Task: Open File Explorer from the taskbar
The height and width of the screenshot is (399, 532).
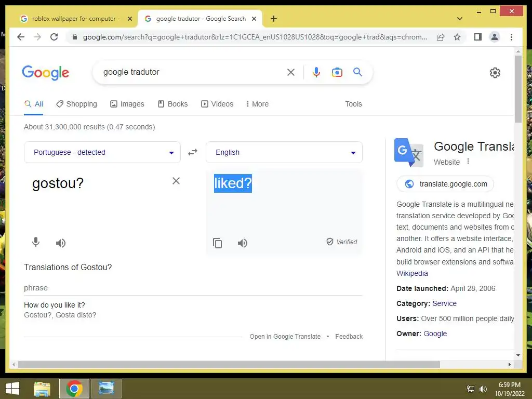Action: (x=42, y=389)
